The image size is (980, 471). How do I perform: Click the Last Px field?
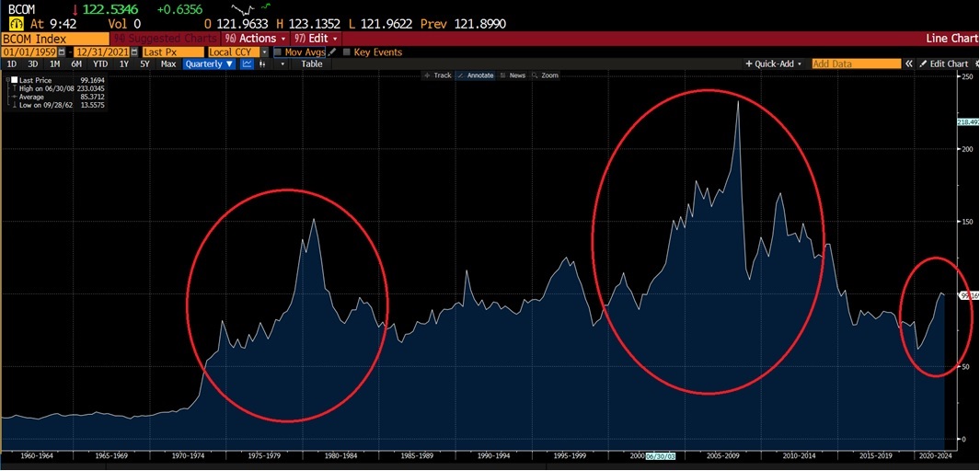(x=173, y=52)
